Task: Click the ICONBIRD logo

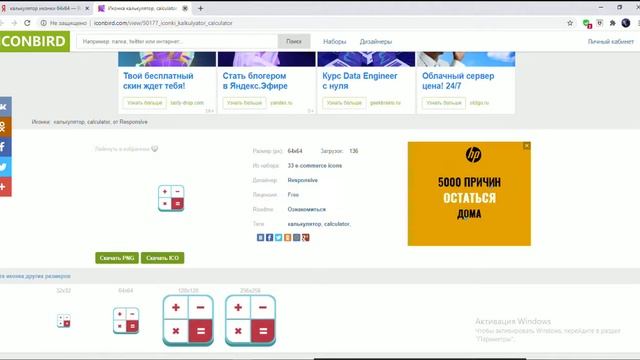Action: tap(34, 41)
